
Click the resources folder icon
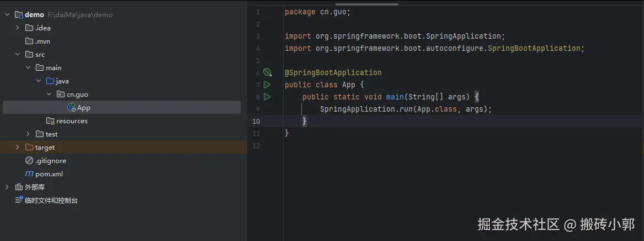[x=50, y=121]
